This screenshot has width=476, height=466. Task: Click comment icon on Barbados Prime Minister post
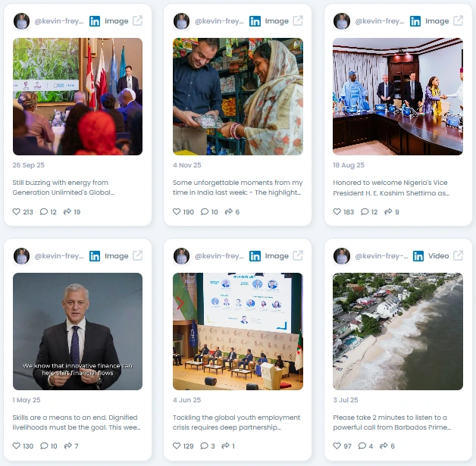point(362,446)
